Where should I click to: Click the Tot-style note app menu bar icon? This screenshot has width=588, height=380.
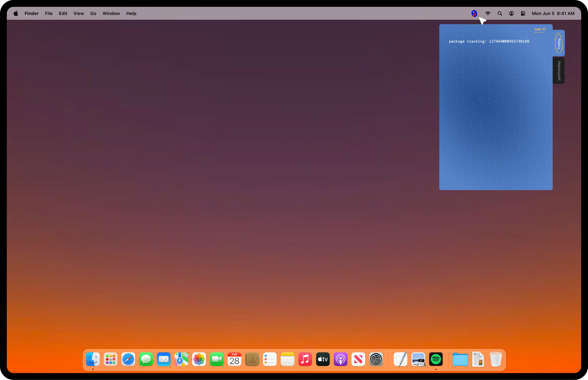pos(474,13)
